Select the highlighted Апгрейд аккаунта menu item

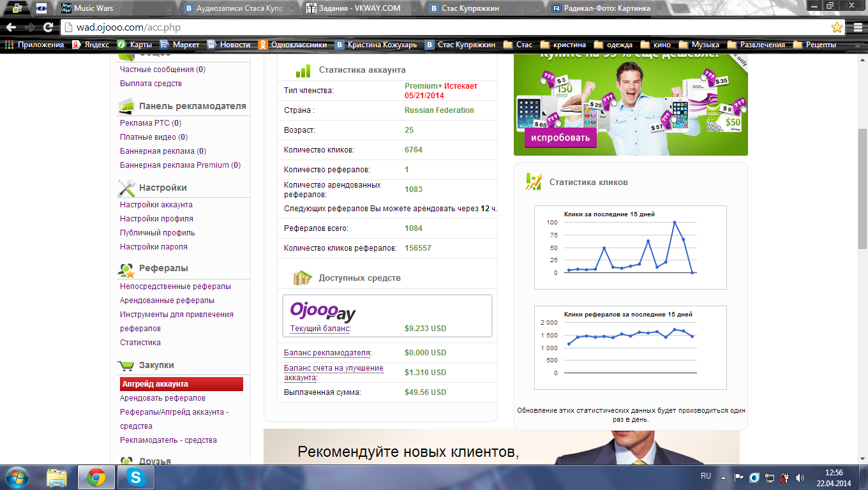[181, 384]
